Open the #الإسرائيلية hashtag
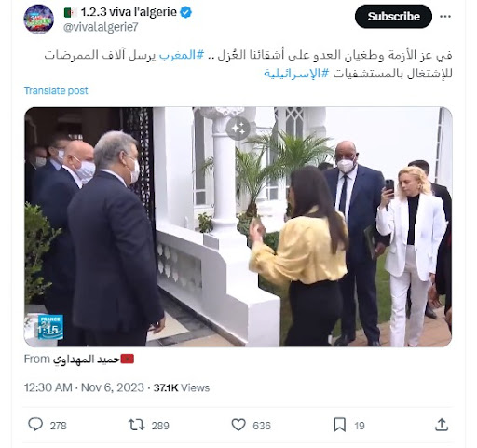This screenshot has width=477, height=448. (x=296, y=74)
